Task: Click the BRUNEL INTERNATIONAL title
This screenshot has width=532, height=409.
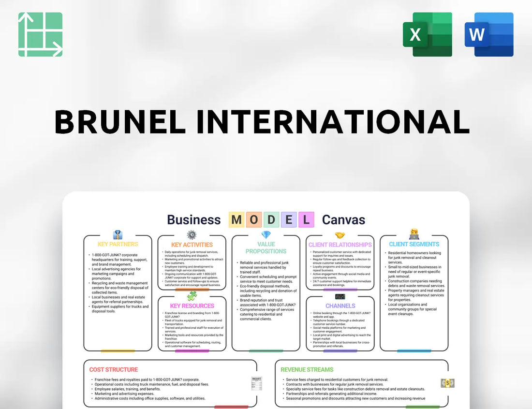Action: pyautogui.click(x=262, y=122)
